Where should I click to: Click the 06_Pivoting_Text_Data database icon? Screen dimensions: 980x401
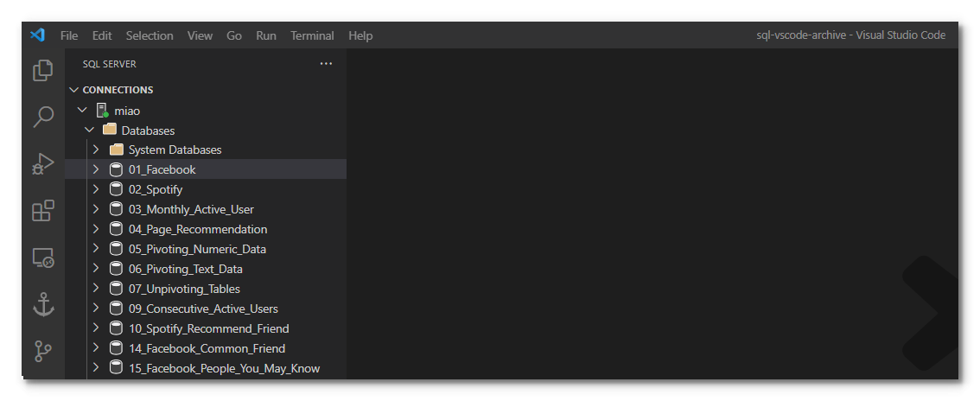click(117, 269)
